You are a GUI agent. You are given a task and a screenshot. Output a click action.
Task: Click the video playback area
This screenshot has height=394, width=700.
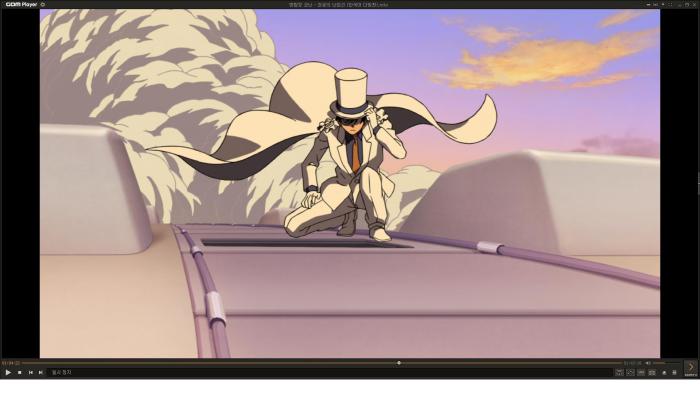tap(350, 183)
